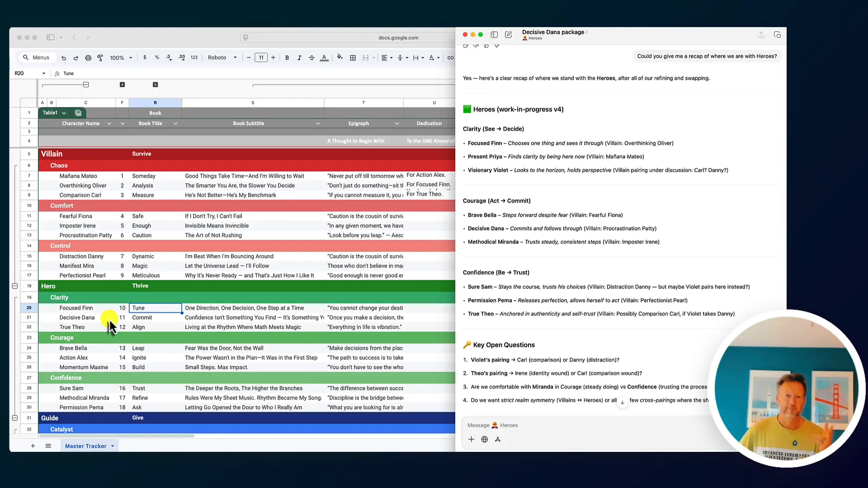868x488 pixels.
Task: Click the new chat compose icon
Action: click(508, 35)
